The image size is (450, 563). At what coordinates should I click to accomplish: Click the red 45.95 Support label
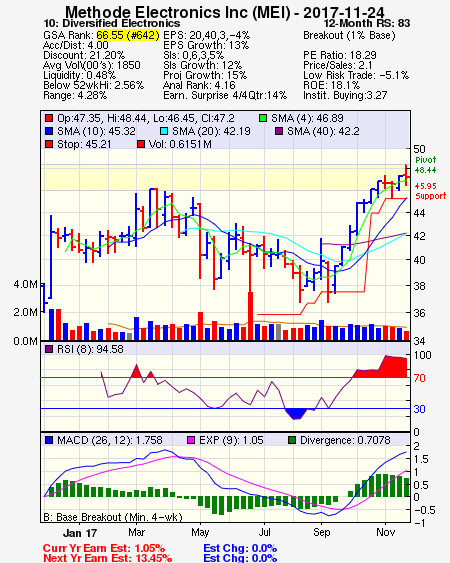click(430, 191)
